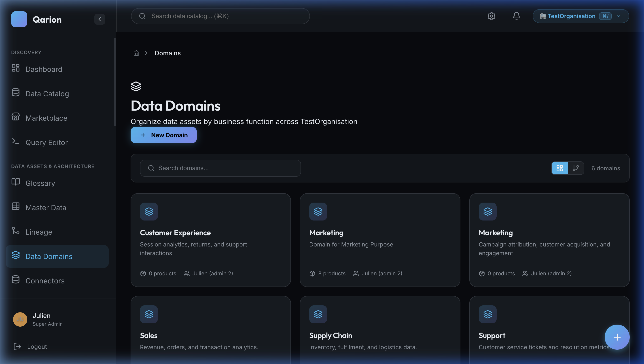644x364 pixels.
Task: Open the Query Editor from the sidebar
Action: click(47, 142)
